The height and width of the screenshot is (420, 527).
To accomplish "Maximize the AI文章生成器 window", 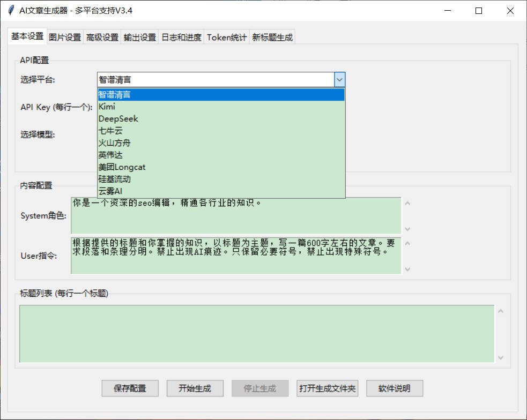I will [479, 10].
